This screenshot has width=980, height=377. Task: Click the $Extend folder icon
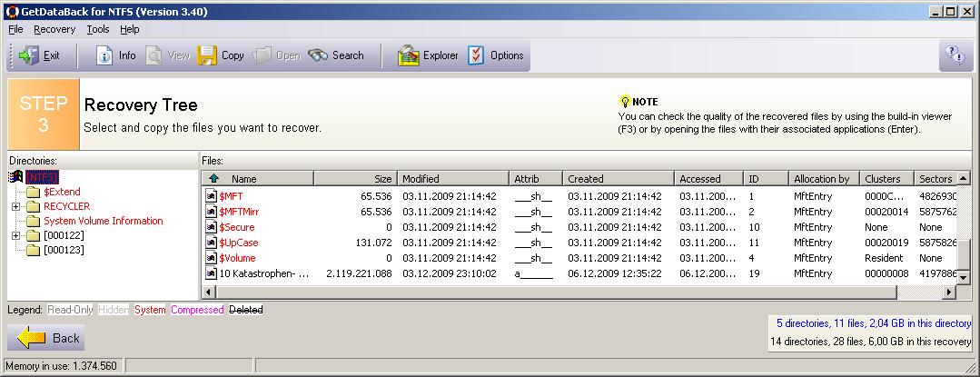(33, 192)
